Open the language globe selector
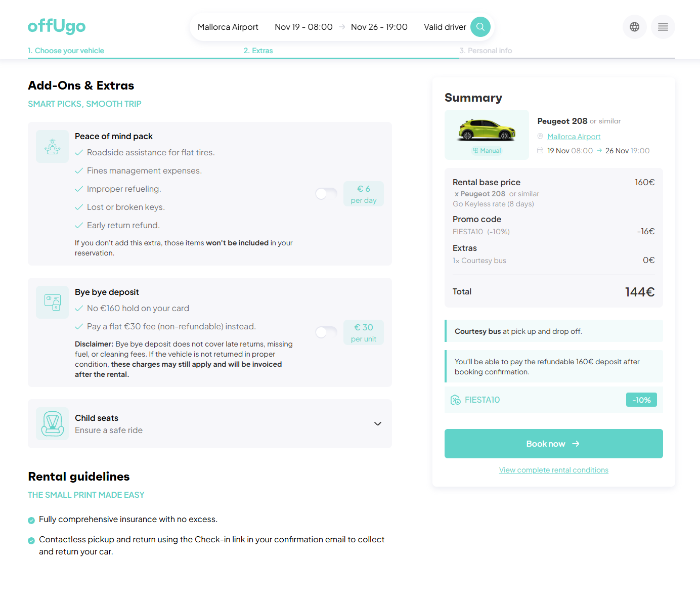This screenshot has height=603, width=700. pyautogui.click(x=634, y=27)
